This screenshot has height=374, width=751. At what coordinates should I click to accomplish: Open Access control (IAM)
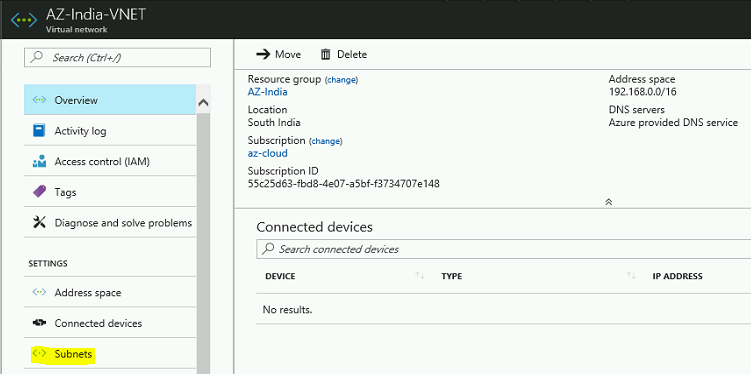(x=110, y=161)
